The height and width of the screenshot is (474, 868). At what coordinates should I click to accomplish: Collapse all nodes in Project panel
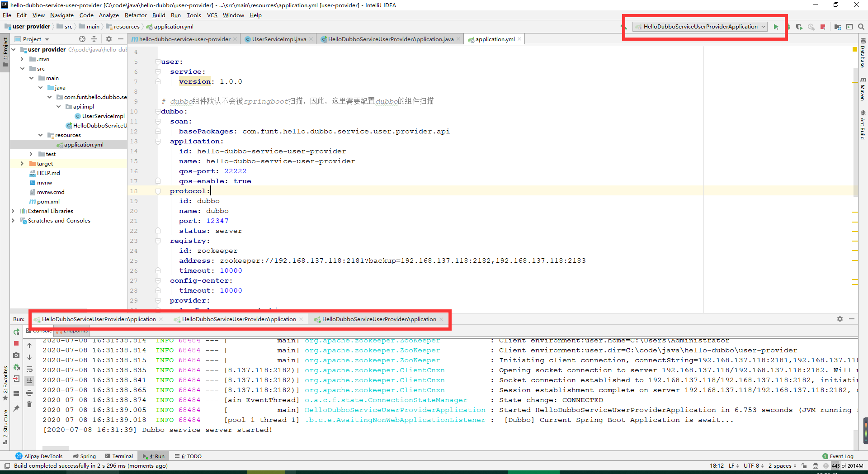coord(94,39)
